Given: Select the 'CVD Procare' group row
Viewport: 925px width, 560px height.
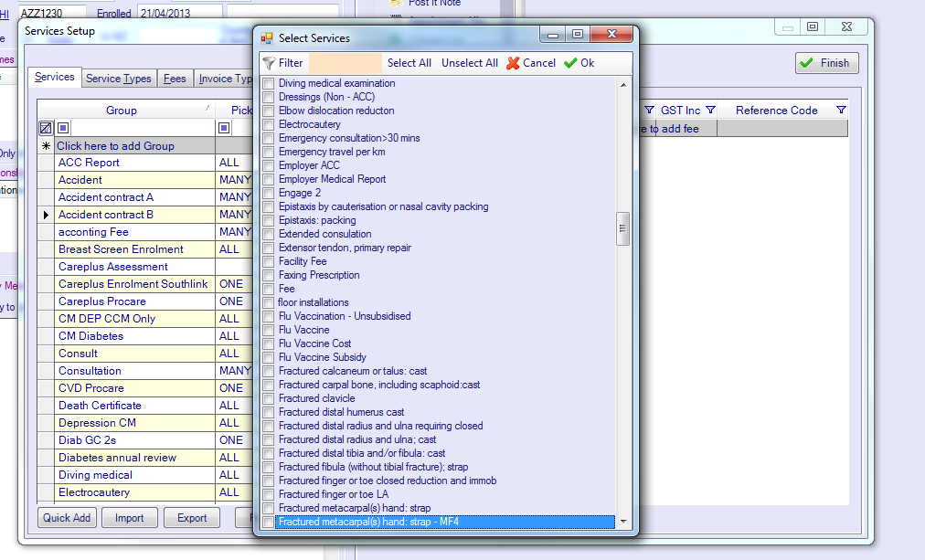Looking at the screenshot, I should (135, 388).
